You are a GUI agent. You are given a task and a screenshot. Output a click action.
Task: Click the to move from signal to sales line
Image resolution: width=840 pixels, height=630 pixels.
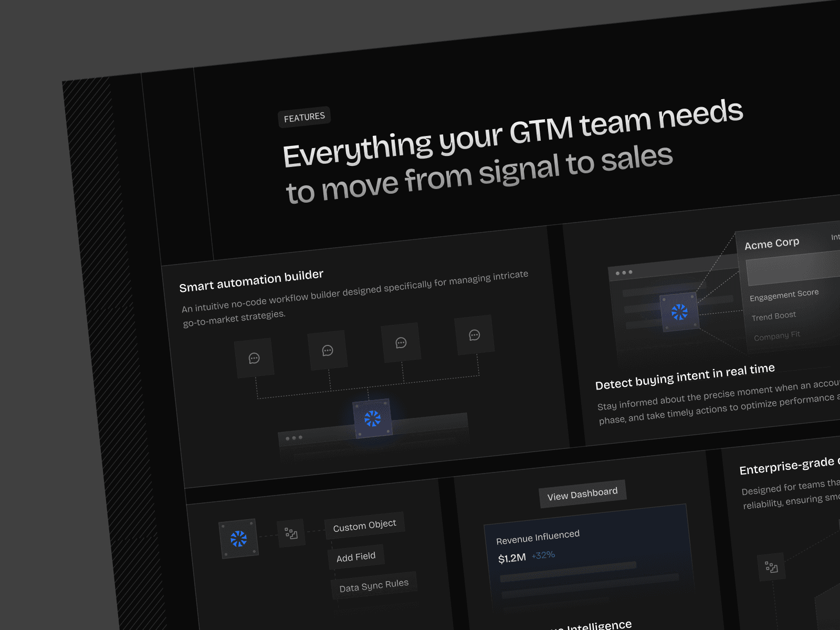click(x=479, y=174)
